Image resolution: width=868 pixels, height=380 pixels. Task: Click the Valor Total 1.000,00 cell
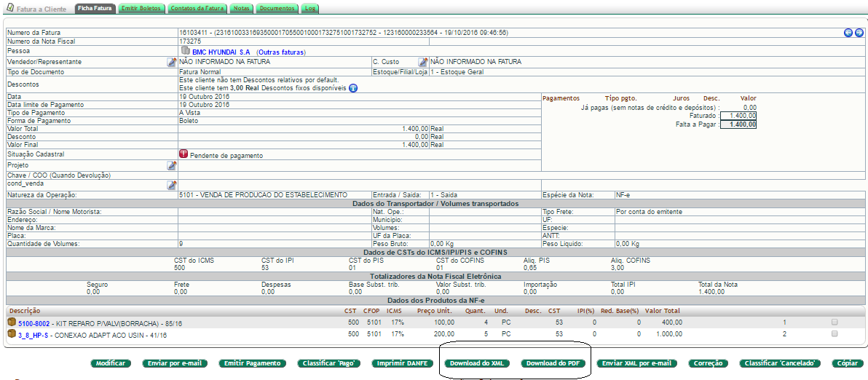click(669, 334)
